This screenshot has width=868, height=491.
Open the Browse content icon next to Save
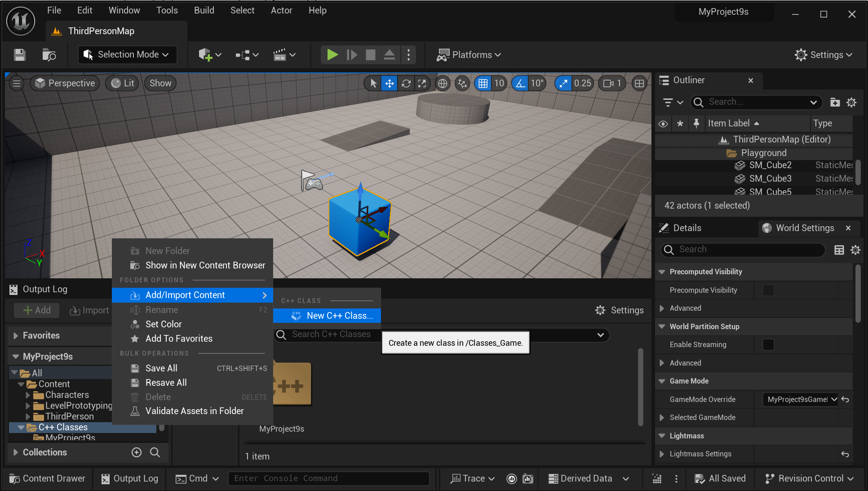49,55
